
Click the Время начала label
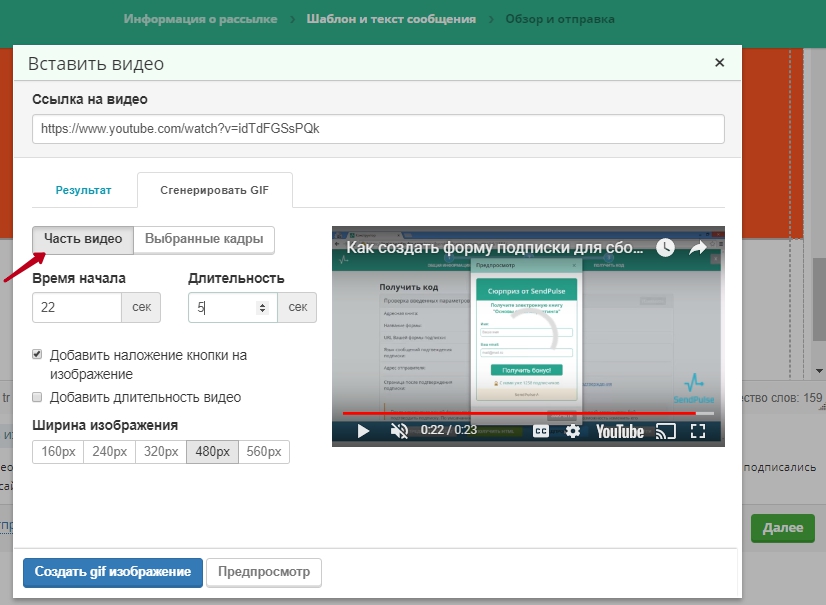79,278
